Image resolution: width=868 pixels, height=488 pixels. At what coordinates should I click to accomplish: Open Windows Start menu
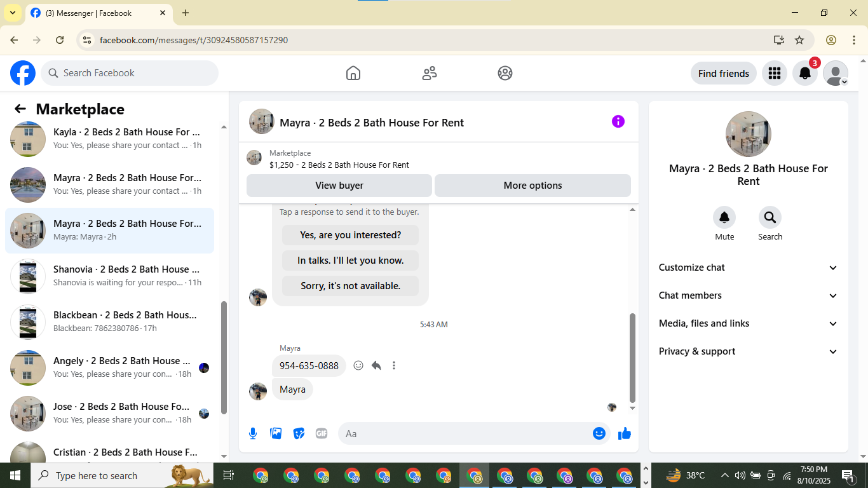point(15,475)
